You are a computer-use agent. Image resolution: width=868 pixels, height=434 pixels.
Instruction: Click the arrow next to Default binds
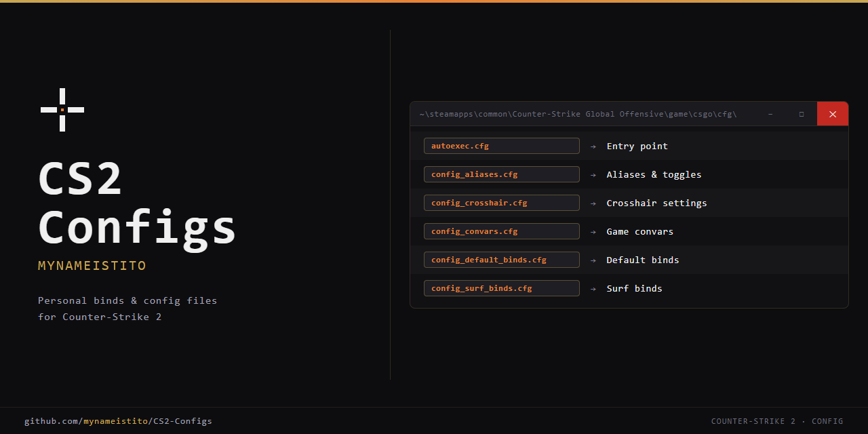click(593, 260)
